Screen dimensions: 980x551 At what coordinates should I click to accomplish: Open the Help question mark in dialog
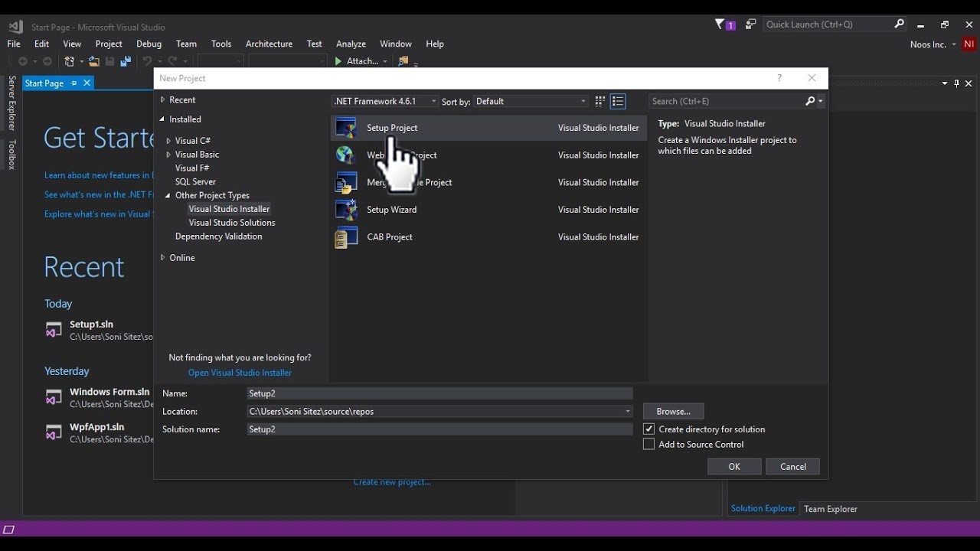click(x=779, y=78)
